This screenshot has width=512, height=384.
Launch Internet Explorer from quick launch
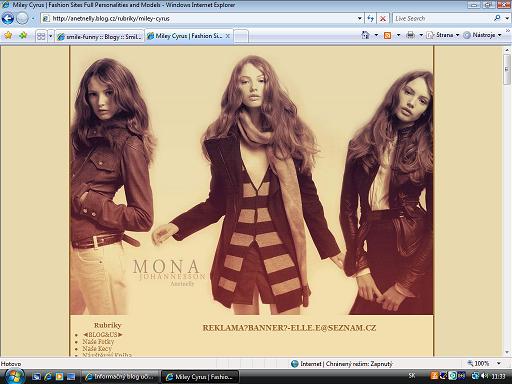pos(48,377)
